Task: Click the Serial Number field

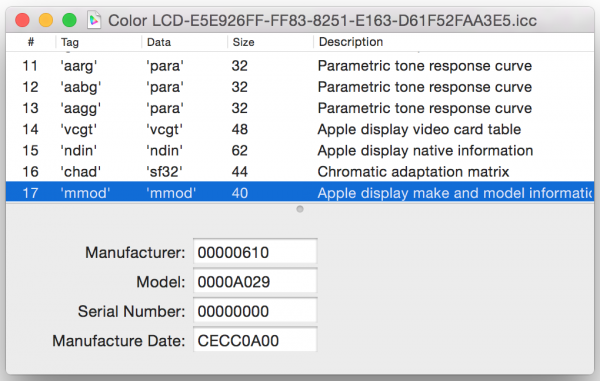Action: pos(255,311)
